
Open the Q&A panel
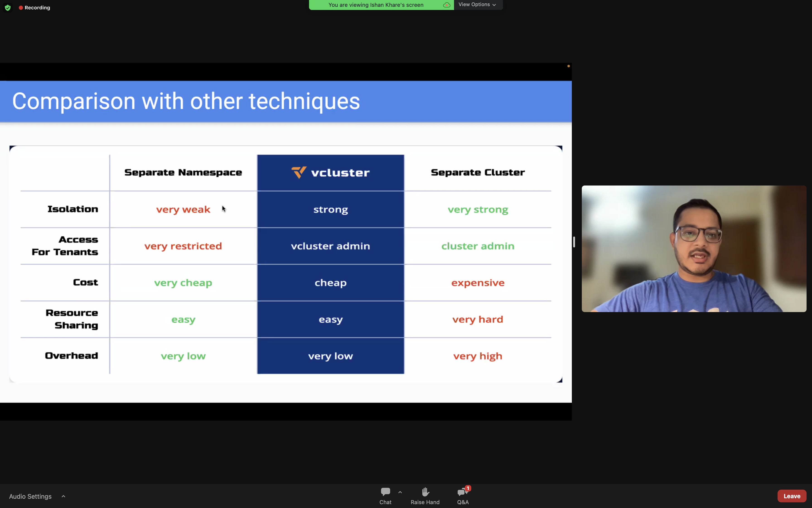pyautogui.click(x=463, y=496)
